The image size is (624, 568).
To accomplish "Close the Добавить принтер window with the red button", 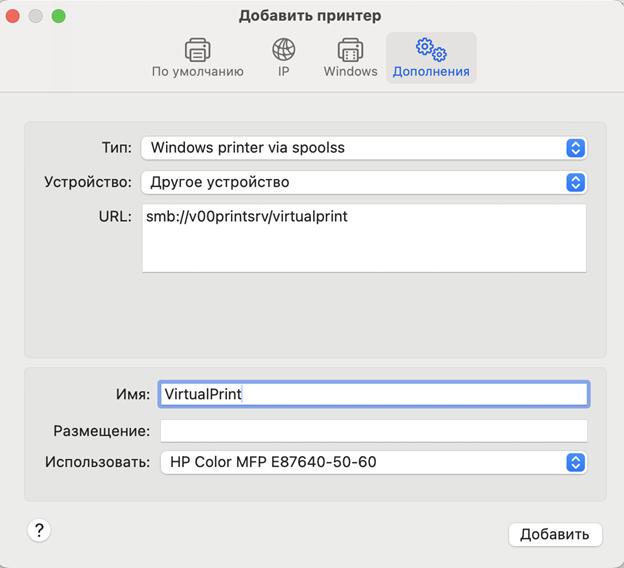I will coord(14,16).
